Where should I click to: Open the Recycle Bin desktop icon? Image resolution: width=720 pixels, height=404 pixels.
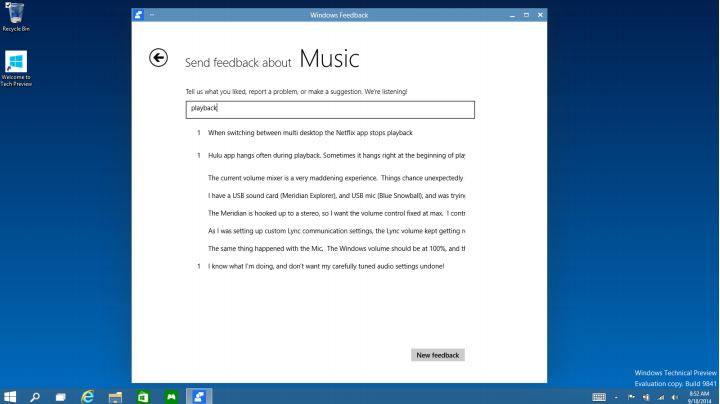coord(15,16)
